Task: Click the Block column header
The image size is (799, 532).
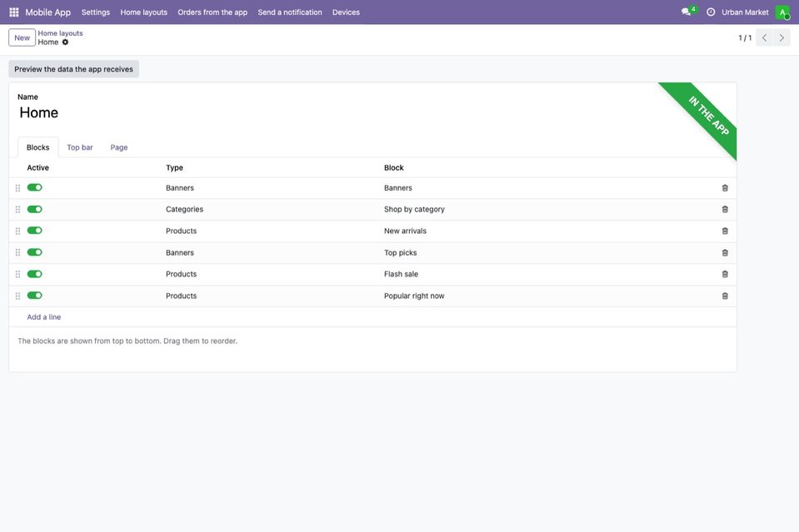Action: click(x=394, y=167)
